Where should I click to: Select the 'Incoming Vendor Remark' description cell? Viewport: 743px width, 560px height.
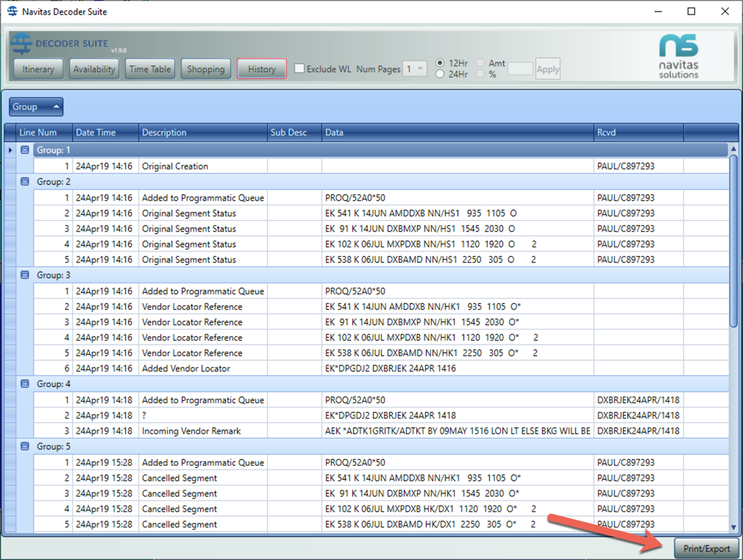tap(203, 431)
